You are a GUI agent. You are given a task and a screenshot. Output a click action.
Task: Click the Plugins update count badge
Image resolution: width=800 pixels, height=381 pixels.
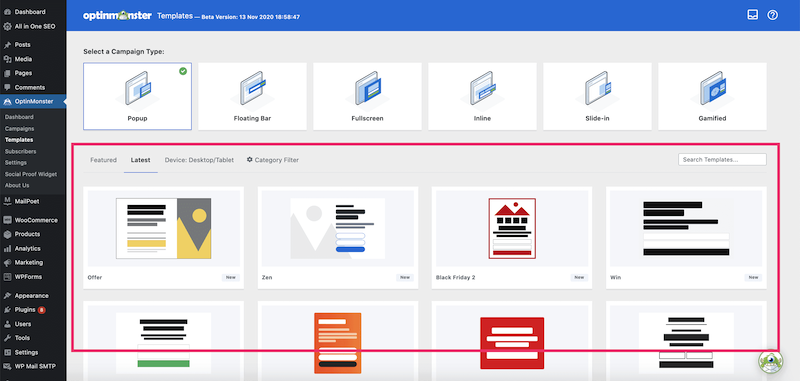tap(41, 310)
